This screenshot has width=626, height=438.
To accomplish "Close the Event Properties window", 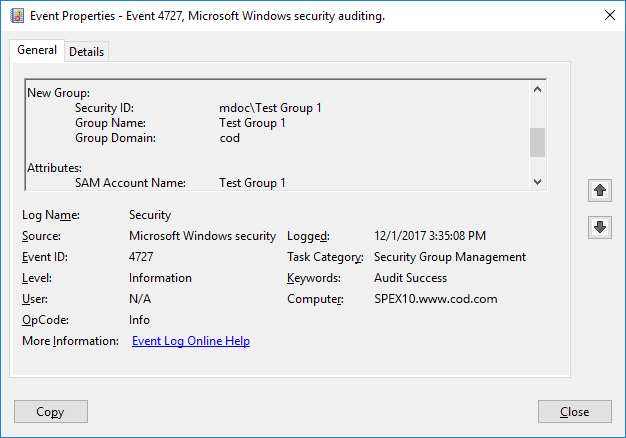I will click(x=610, y=16).
